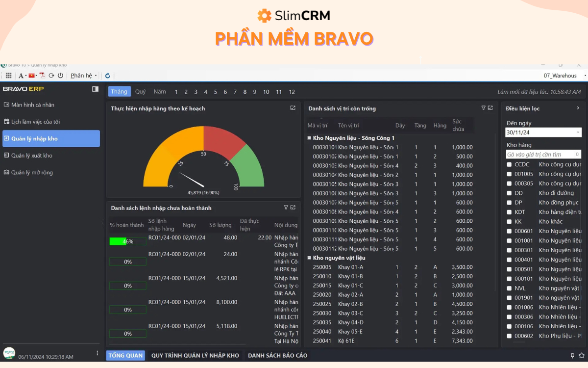Check the CCDC warehouse checkbox
This screenshot has width=588, height=368.
pyautogui.click(x=508, y=164)
